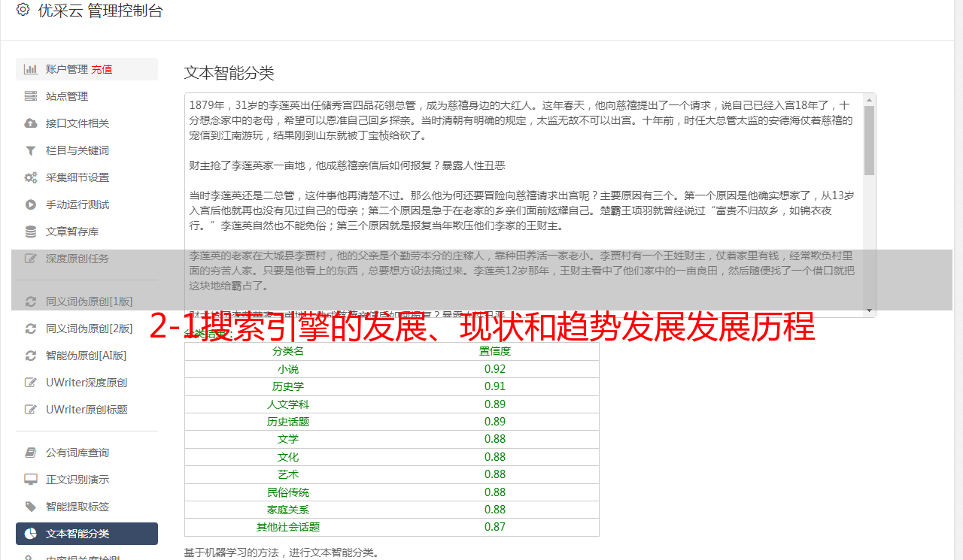Select the active 文本智能分类 sidebar item
963x560 pixels.
click(87, 534)
